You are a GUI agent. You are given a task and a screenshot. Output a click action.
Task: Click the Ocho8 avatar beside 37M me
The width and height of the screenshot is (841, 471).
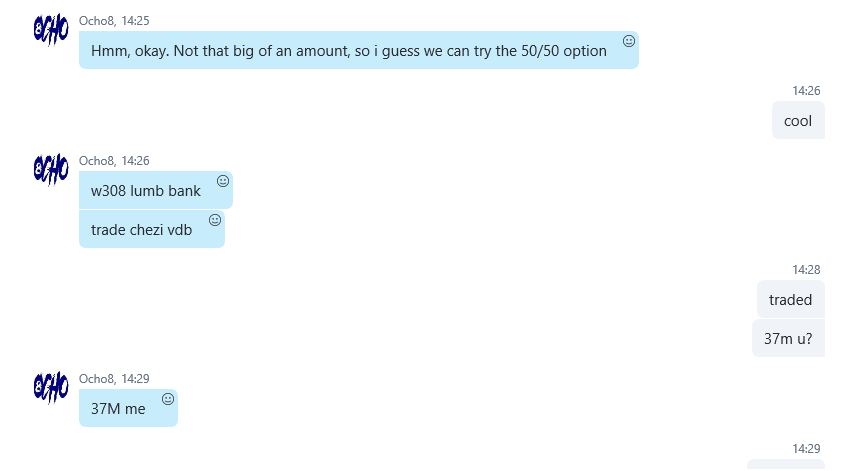pyautogui.click(x=51, y=387)
